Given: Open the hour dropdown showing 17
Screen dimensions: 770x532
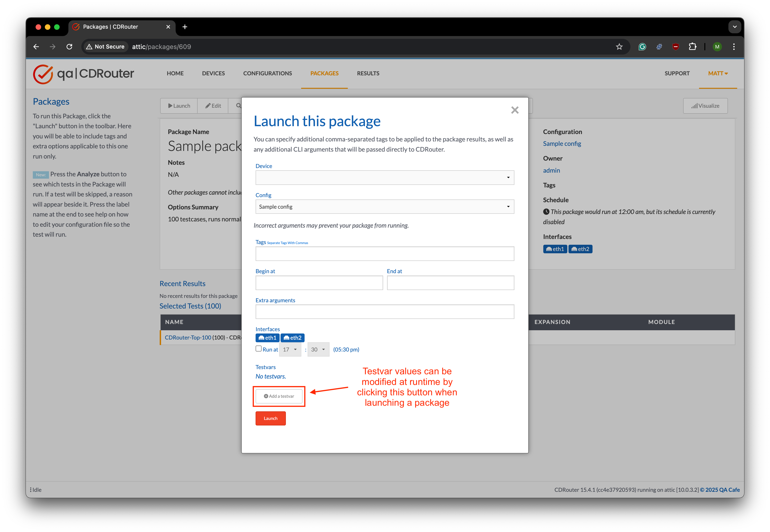Looking at the screenshot, I should pyautogui.click(x=290, y=349).
